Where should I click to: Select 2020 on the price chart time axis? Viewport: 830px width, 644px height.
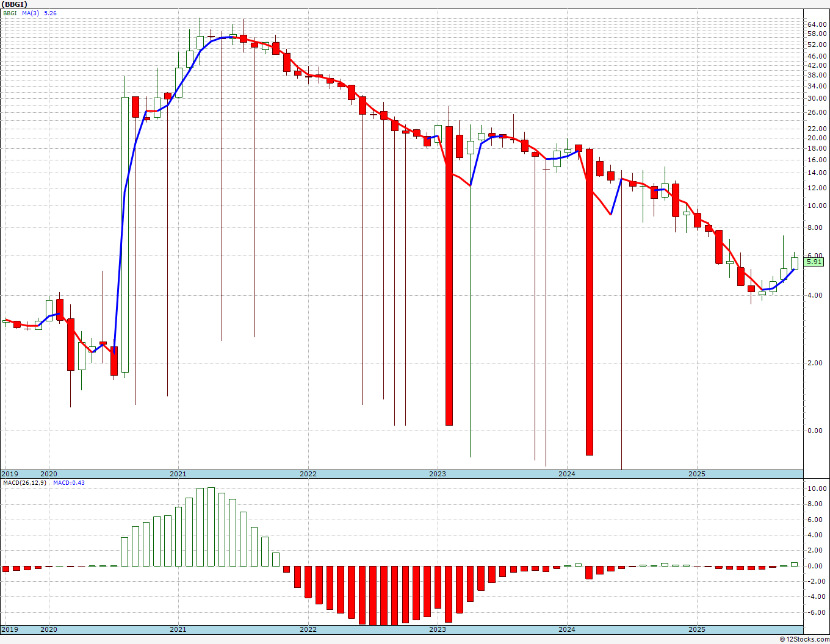pos(48,474)
